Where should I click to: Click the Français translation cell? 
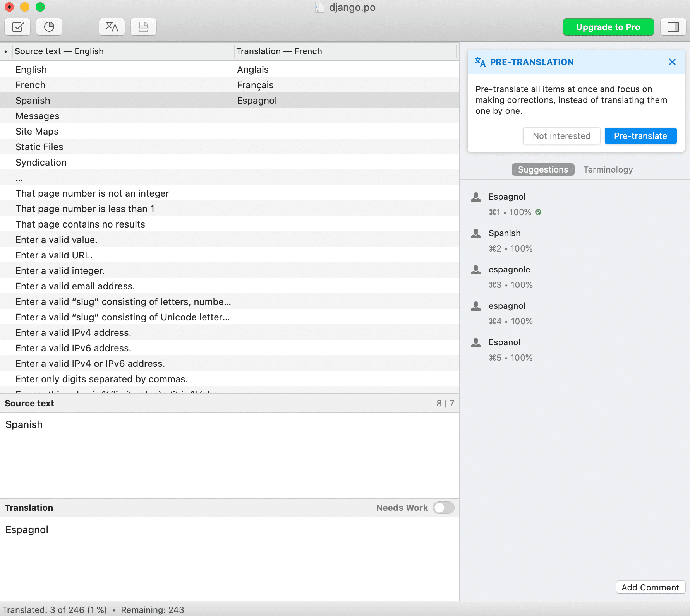coord(255,85)
